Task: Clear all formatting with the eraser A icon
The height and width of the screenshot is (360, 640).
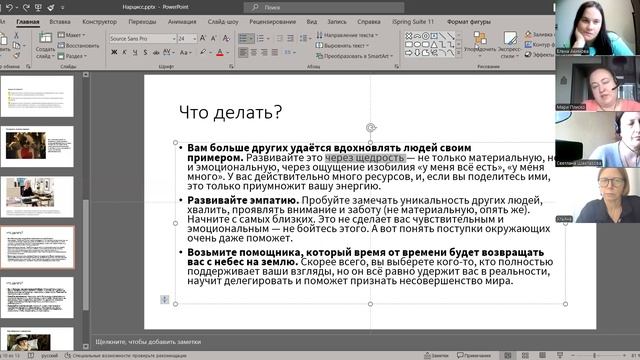Action: 226,38
